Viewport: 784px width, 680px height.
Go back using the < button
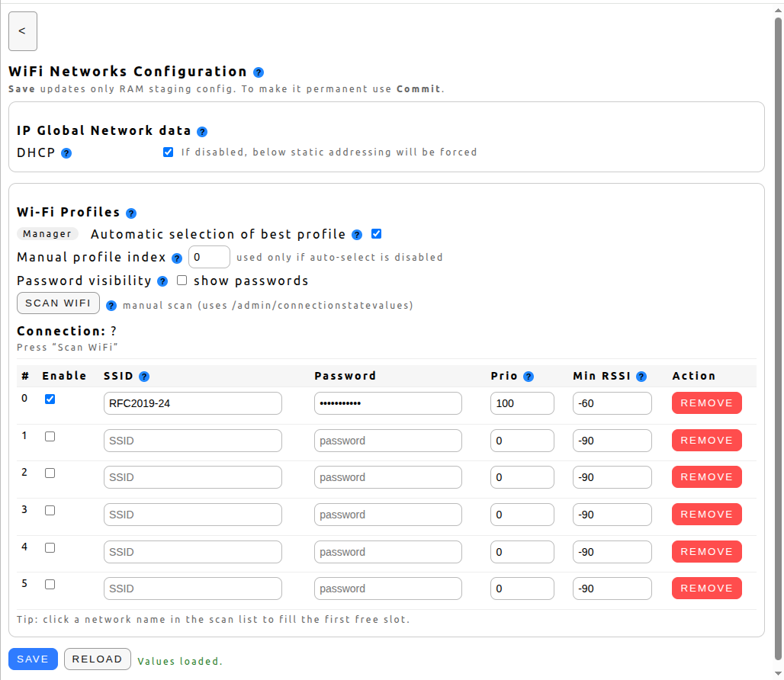coord(22,31)
